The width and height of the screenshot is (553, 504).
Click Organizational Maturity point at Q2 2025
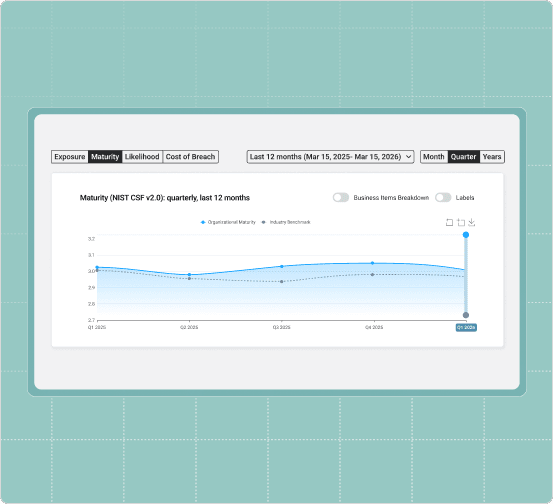[189, 274]
